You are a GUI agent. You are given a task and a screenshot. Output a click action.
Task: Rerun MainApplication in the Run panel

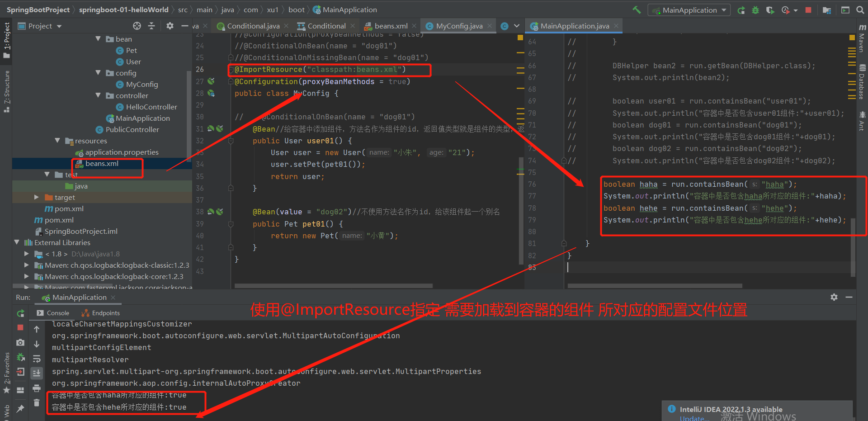click(x=20, y=313)
